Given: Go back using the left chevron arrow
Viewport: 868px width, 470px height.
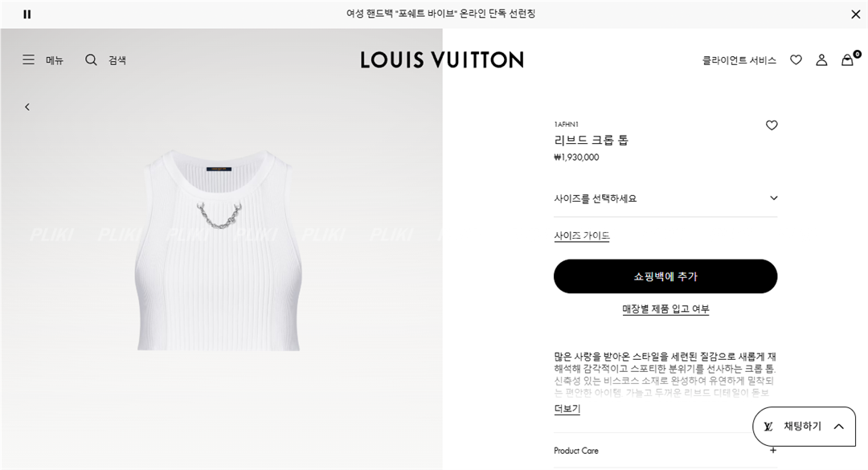Looking at the screenshot, I should pos(27,107).
